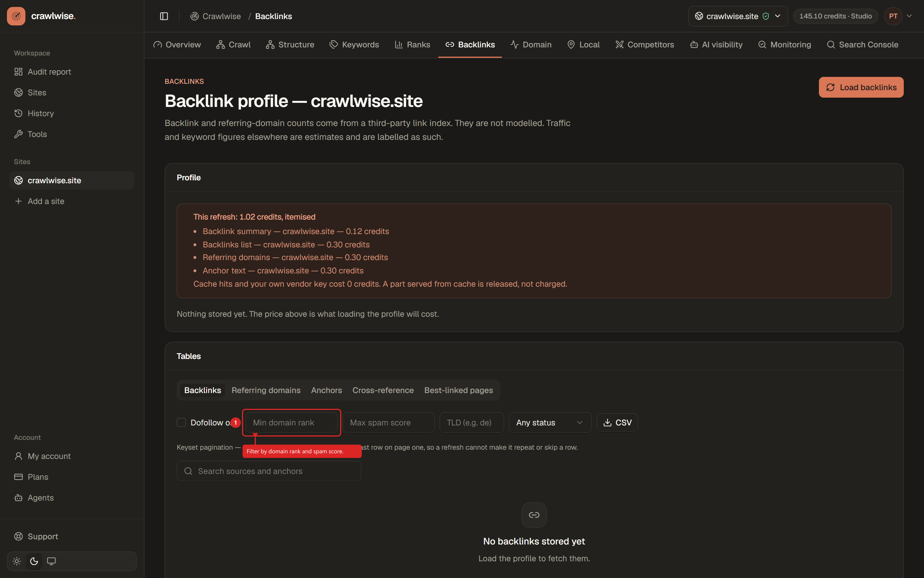Click the refresh icon on Load backlinks
Screen dimensions: 924x578
(830, 88)
